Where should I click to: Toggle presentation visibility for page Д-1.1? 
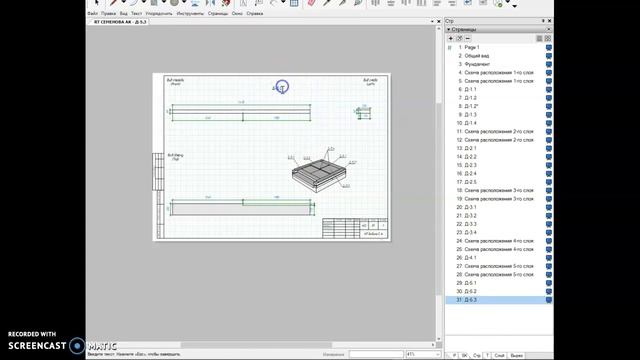pos(549,89)
